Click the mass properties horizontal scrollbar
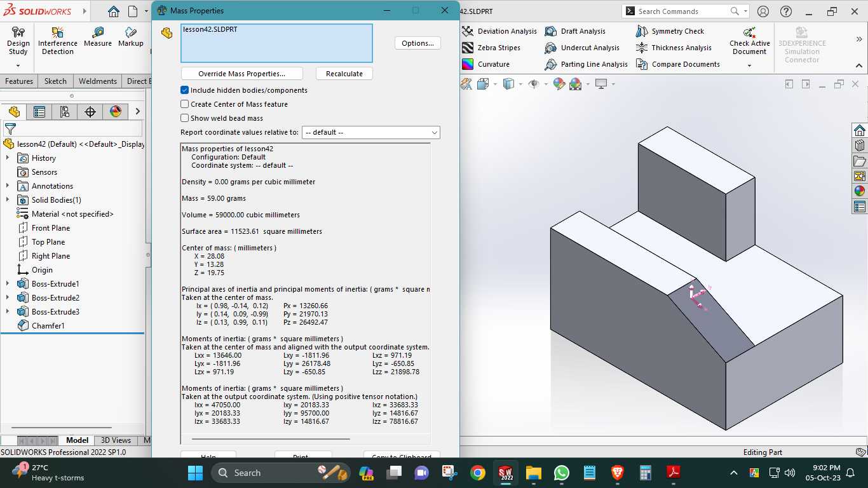This screenshot has width=868, height=488. point(271,439)
